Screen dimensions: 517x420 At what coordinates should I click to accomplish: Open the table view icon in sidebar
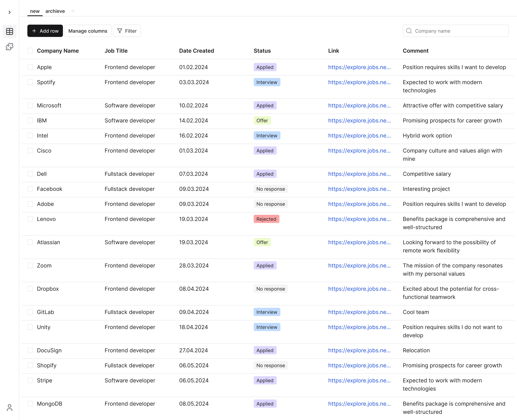9,31
